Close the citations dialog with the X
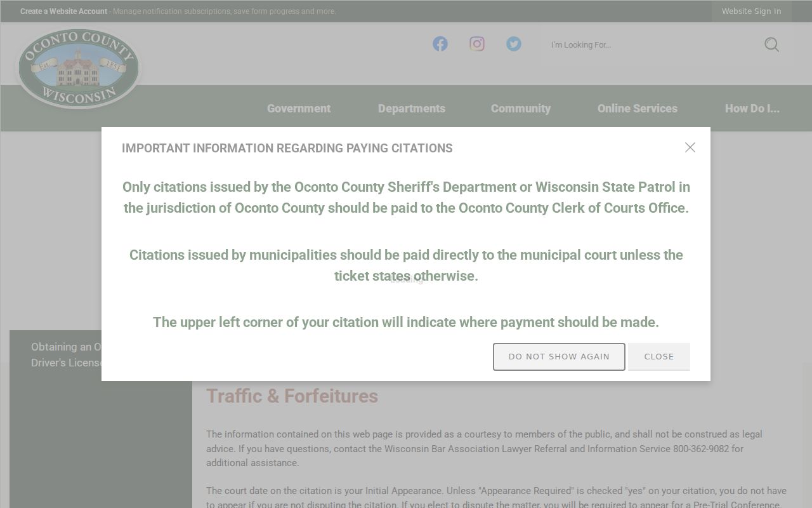The image size is (812, 508). click(x=690, y=147)
